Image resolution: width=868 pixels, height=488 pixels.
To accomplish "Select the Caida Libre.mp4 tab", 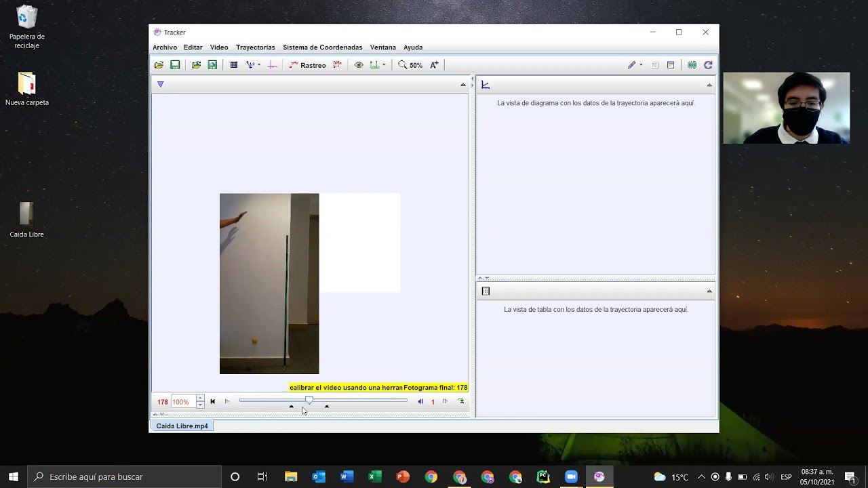I will click(182, 426).
